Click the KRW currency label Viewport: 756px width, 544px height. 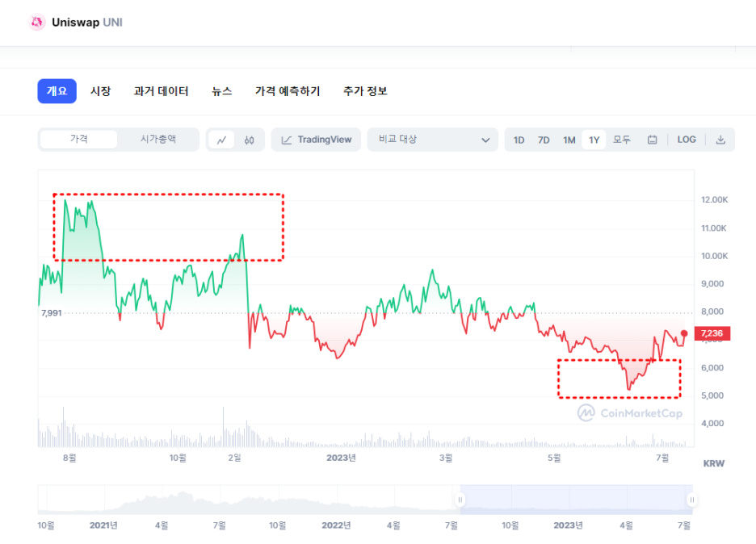[x=713, y=463]
